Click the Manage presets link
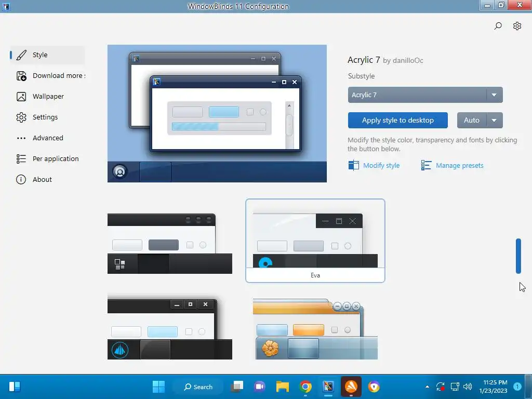The image size is (532, 399). 459,166
